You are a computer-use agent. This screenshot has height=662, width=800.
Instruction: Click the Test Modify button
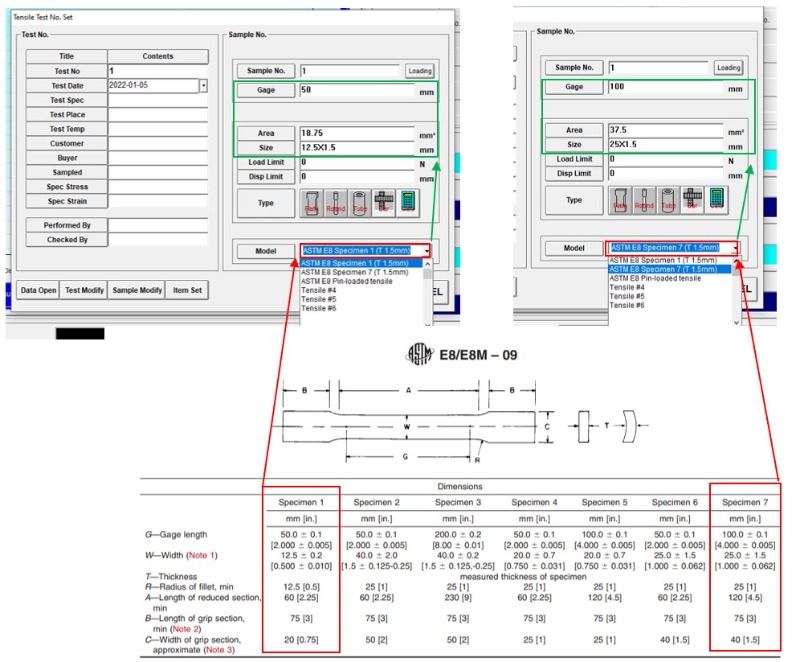click(x=85, y=290)
